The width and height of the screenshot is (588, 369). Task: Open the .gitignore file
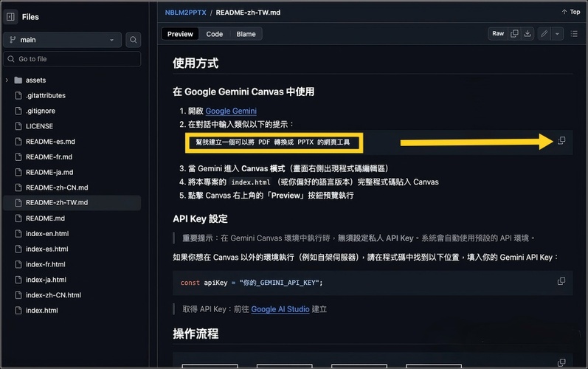click(x=41, y=111)
